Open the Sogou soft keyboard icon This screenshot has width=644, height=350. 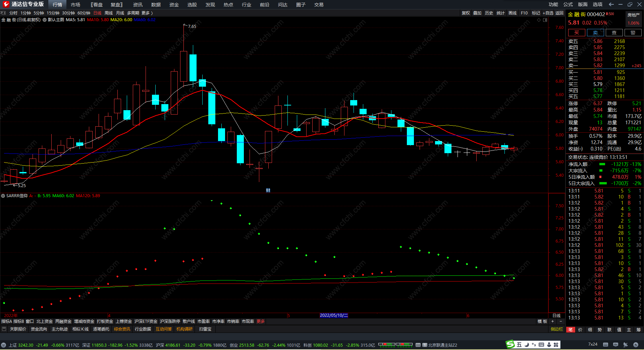pos(541,345)
